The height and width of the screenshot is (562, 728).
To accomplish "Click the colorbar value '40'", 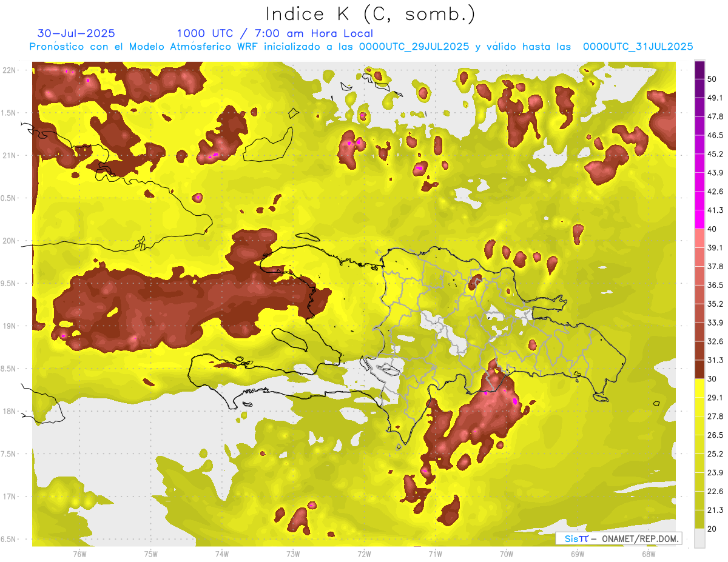I will pyautogui.click(x=713, y=229).
